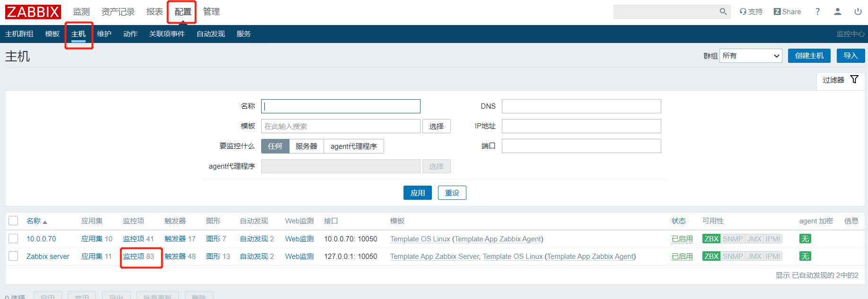Focus the DNS filter input field
The height and width of the screenshot is (299, 868).
coord(581,106)
